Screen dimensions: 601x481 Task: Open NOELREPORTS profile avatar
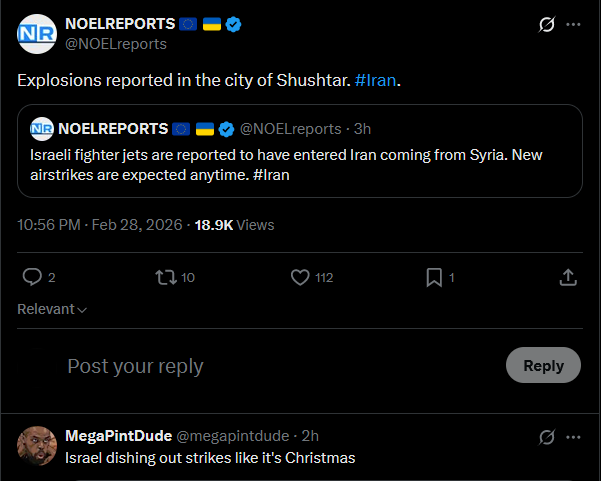click(37, 34)
